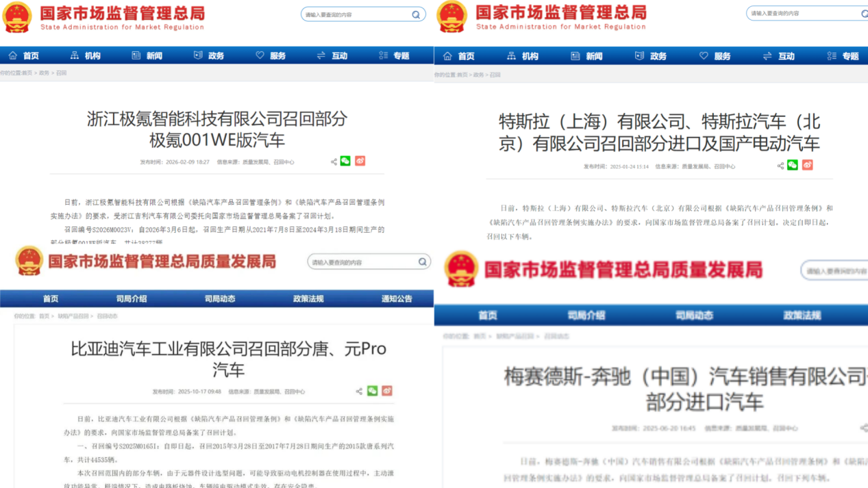Image resolution: width=868 pixels, height=488 pixels.
Task: Share the Tesla recall article via Weibo icon
Action: point(807,165)
